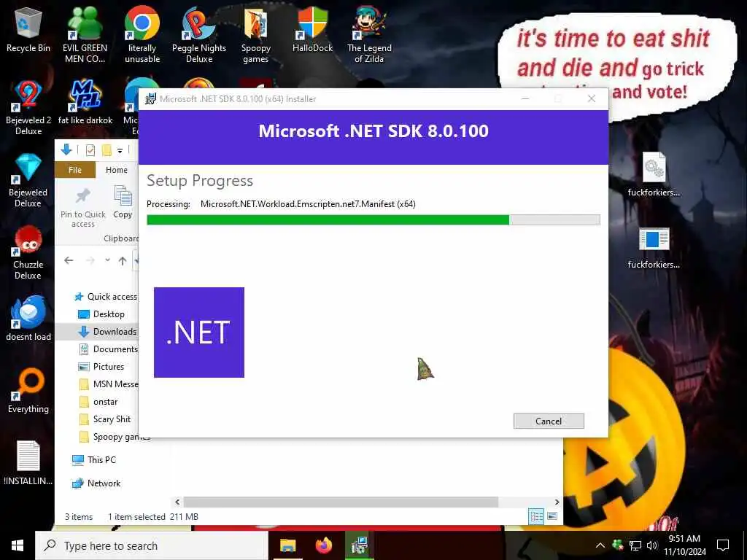Close the .NET SDK installer window
The height and width of the screenshot is (560, 747).
[592, 98]
